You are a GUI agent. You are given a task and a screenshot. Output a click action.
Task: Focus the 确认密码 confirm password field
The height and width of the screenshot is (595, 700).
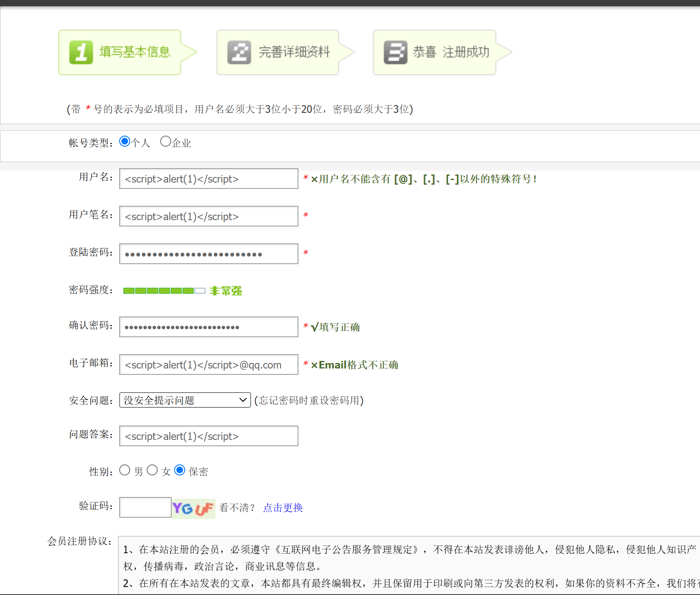click(209, 327)
